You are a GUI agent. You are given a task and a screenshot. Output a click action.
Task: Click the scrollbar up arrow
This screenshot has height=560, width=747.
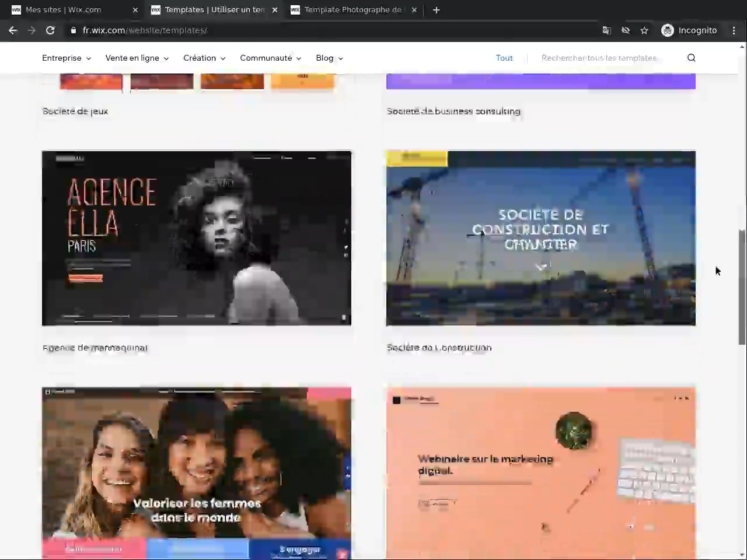(742, 47)
